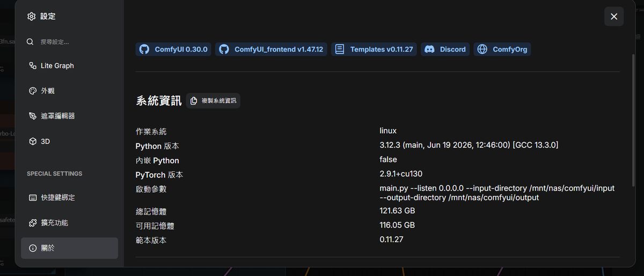
Task: Click the SPECIAL SETTINGS section header
Action: pyautogui.click(x=55, y=174)
